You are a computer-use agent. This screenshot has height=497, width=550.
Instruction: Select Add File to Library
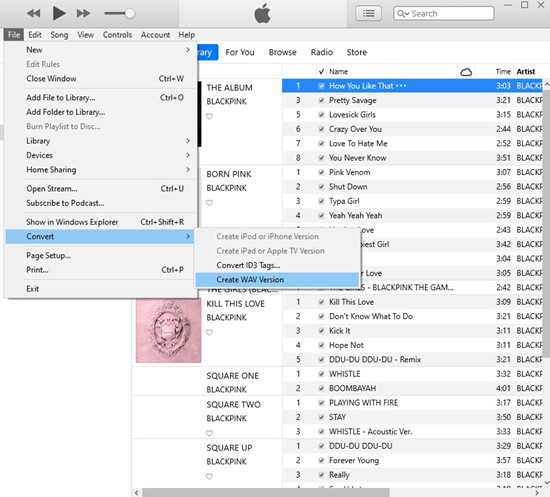tap(100, 98)
